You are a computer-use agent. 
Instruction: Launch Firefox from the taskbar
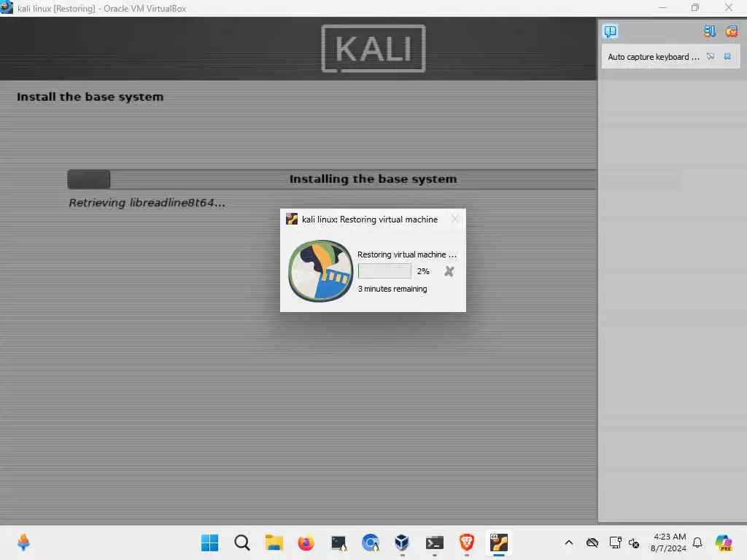pos(306,542)
